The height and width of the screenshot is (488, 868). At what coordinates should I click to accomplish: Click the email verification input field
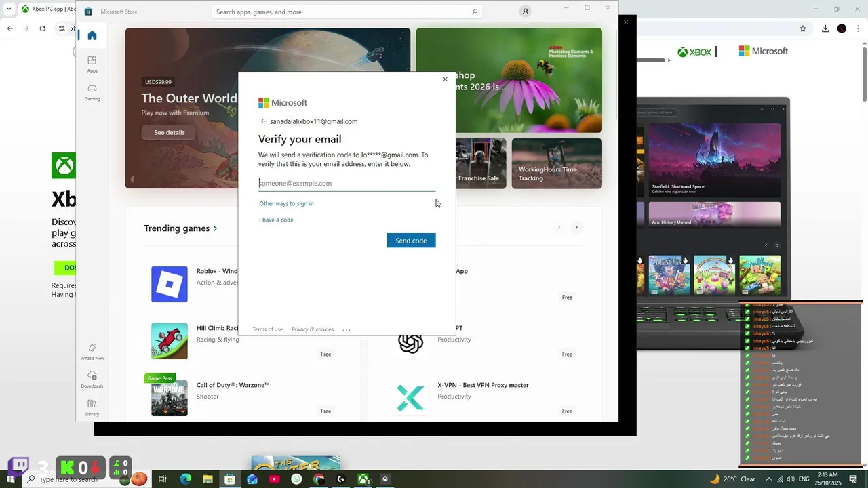347,183
